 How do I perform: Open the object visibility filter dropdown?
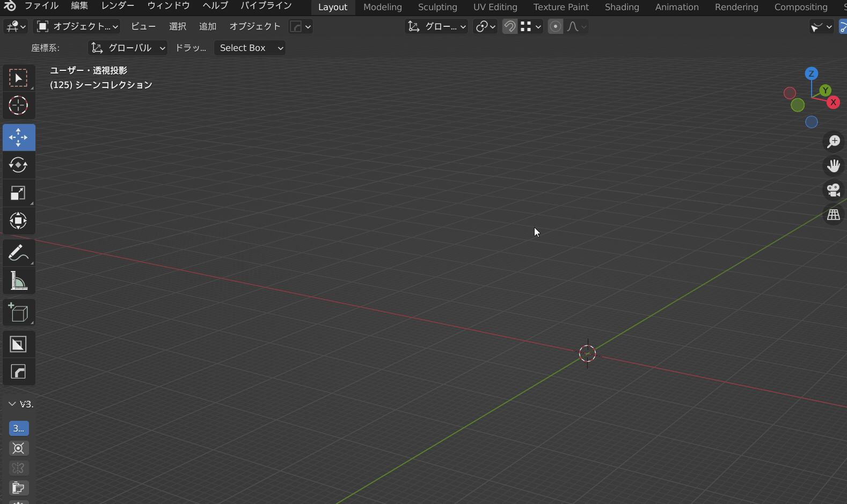pyautogui.click(x=821, y=26)
